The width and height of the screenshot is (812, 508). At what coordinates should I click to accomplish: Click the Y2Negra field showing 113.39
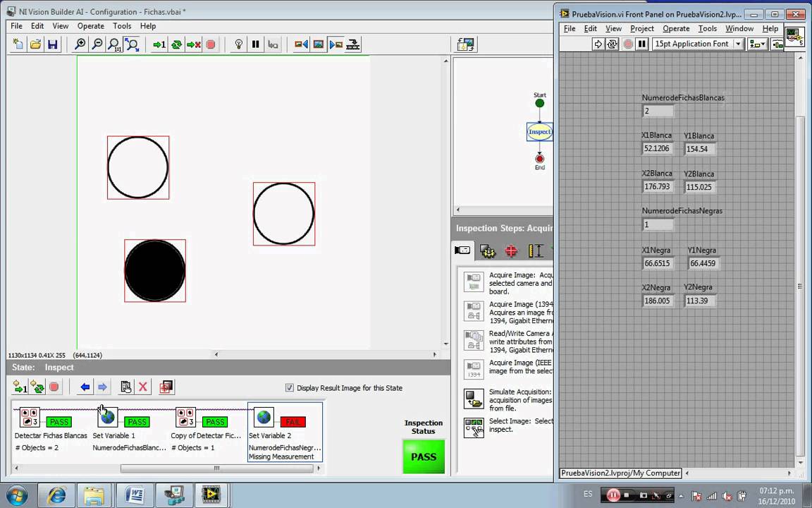700,301
